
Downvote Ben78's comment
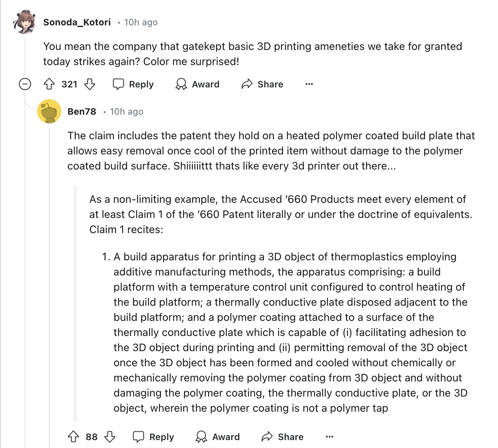(110, 437)
